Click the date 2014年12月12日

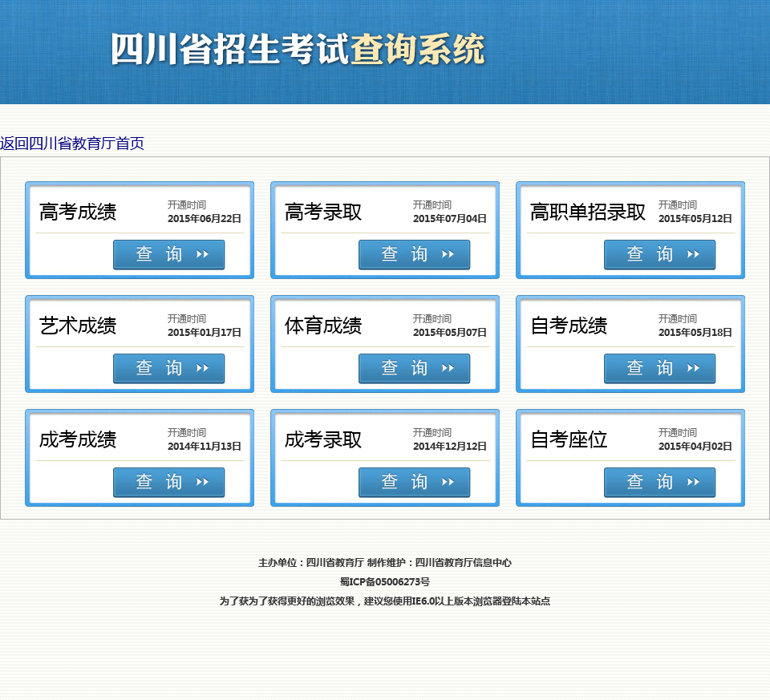click(450, 446)
